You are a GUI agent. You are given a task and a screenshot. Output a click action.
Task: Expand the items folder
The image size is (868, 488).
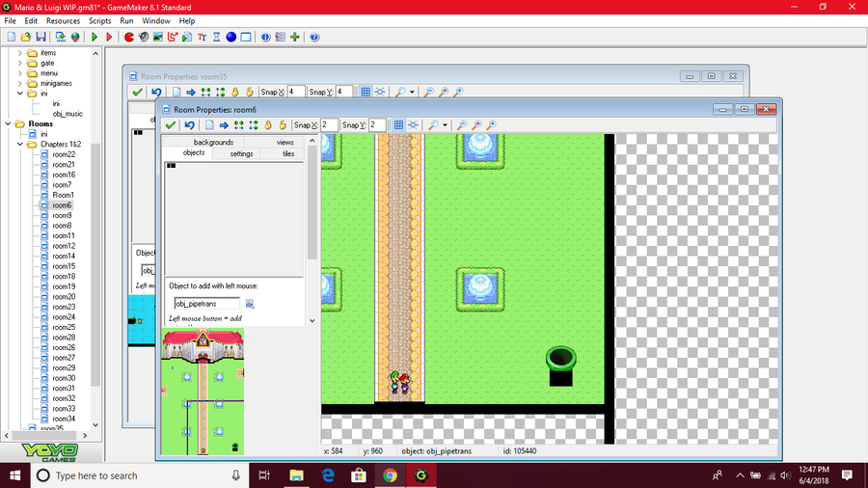tap(20, 53)
